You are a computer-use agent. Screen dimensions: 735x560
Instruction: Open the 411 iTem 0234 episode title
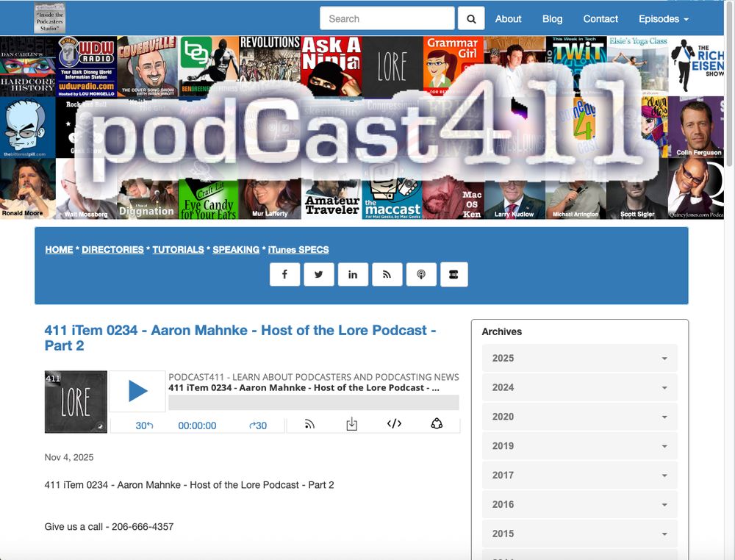pos(240,338)
